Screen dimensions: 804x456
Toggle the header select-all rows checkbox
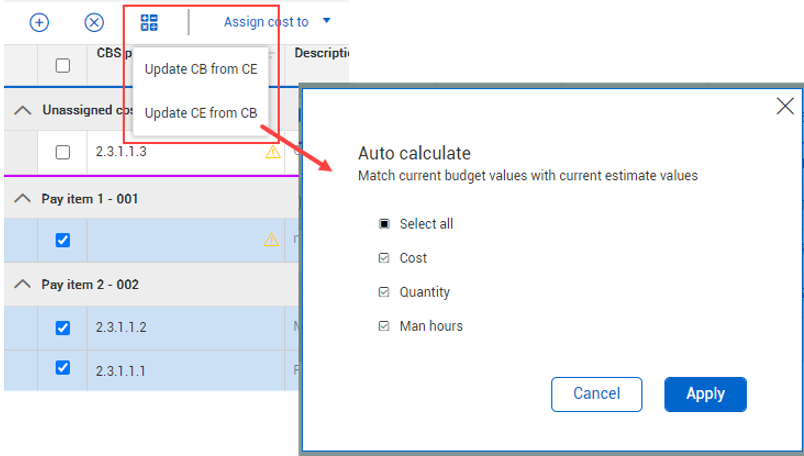63,65
